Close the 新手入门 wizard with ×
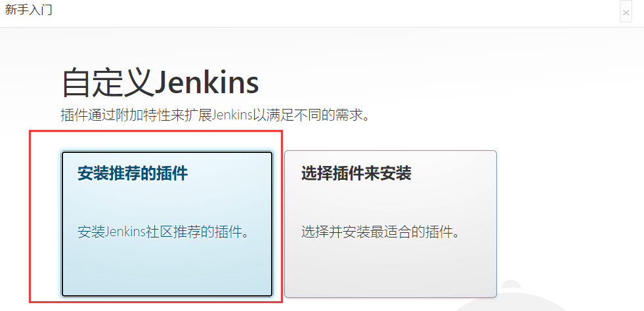The width and height of the screenshot is (644, 311). click(x=626, y=12)
